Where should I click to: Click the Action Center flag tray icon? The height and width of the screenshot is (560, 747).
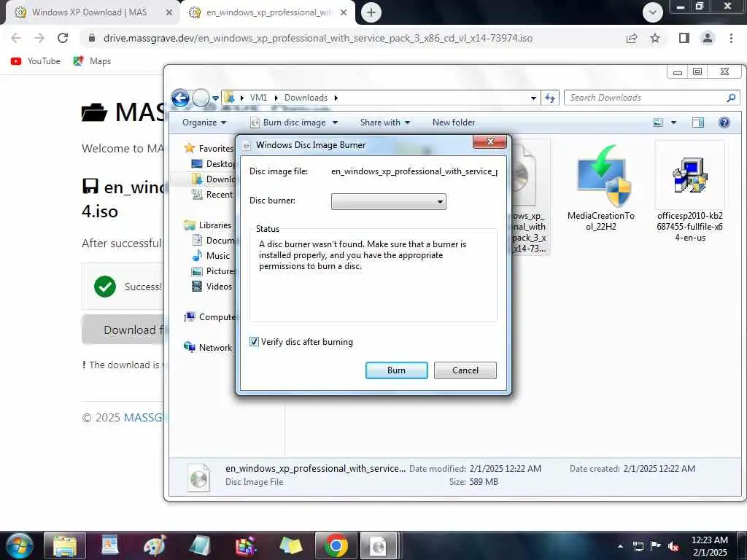click(656, 546)
